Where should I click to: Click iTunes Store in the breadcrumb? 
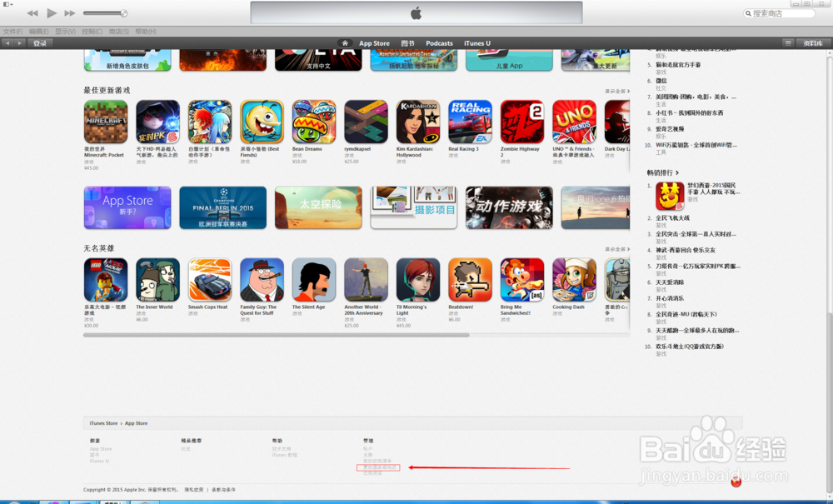click(103, 423)
